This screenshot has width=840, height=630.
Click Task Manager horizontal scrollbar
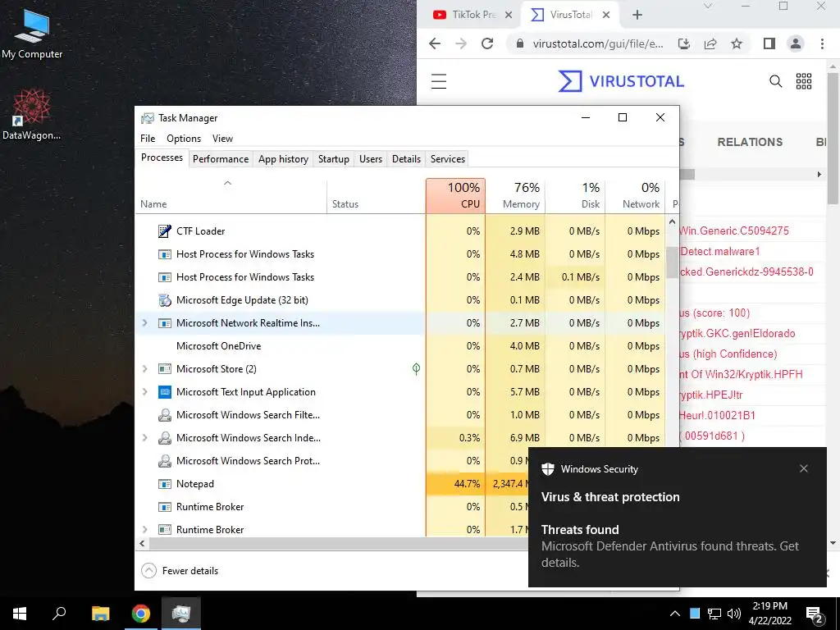(x=337, y=543)
